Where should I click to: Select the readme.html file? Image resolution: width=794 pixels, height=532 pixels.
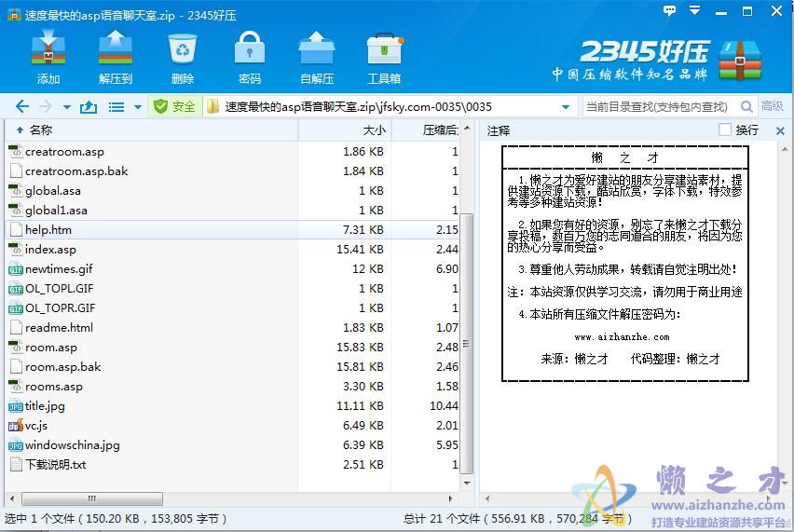[60, 328]
